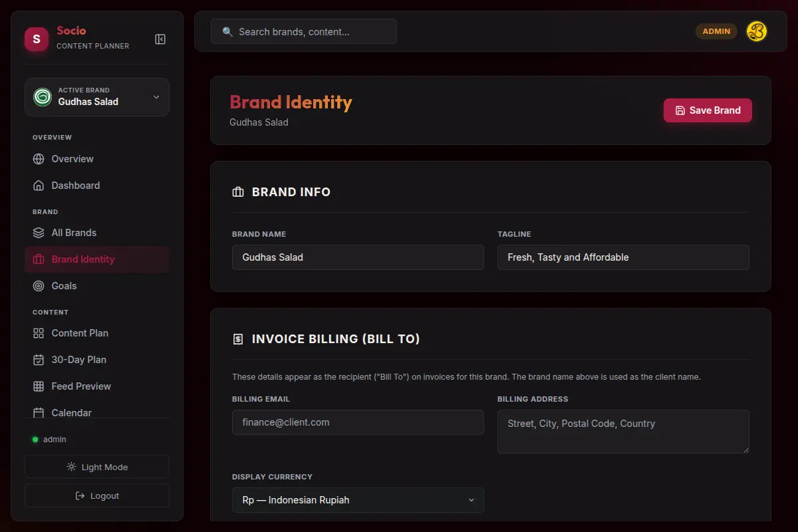Click the briefcase icon in Brand Info header
The image size is (798, 532).
click(238, 192)
